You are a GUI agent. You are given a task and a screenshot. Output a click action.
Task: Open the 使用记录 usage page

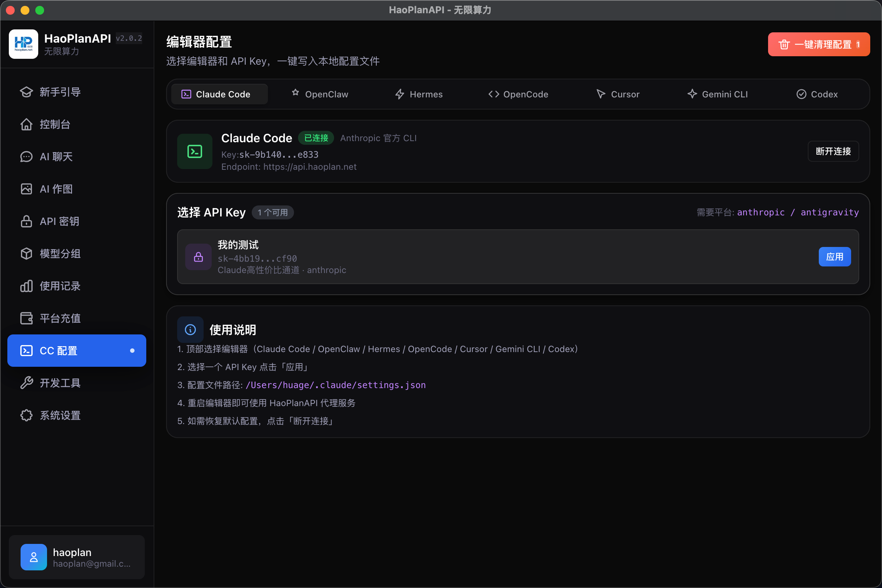[x=77, y=286]
